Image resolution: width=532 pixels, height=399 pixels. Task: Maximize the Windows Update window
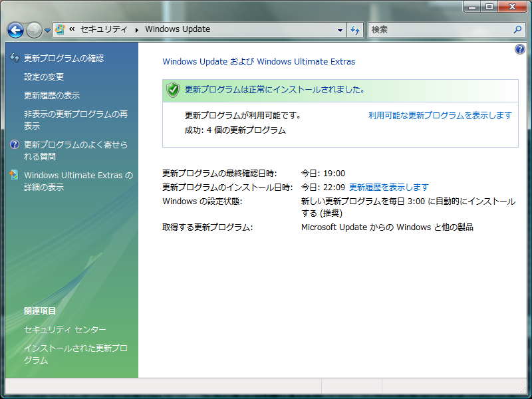point(489,7)
